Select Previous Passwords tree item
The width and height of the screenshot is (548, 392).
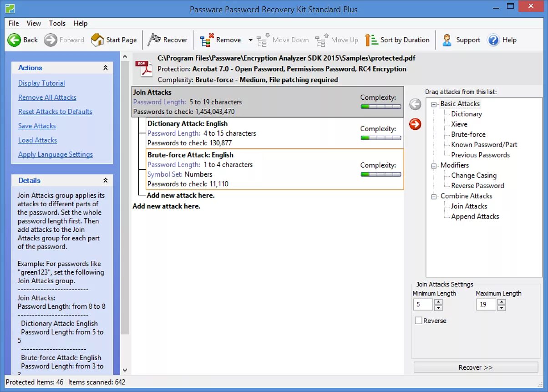point(481,155)
